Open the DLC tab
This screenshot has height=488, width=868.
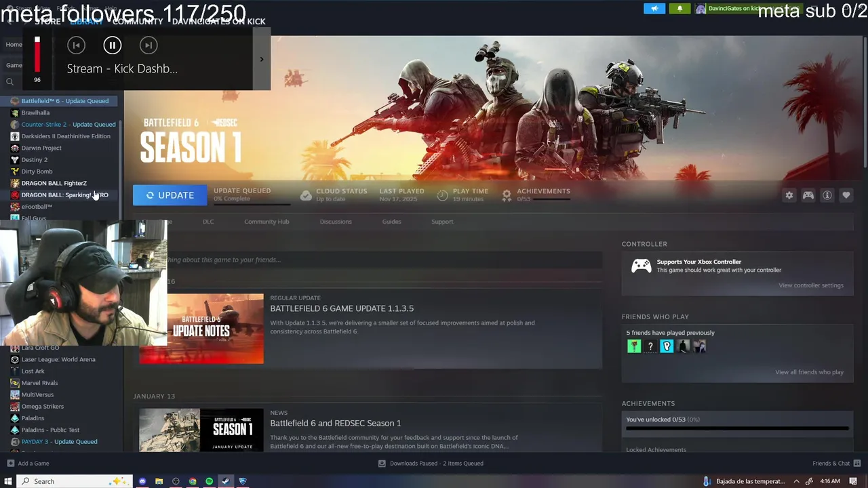208,222
